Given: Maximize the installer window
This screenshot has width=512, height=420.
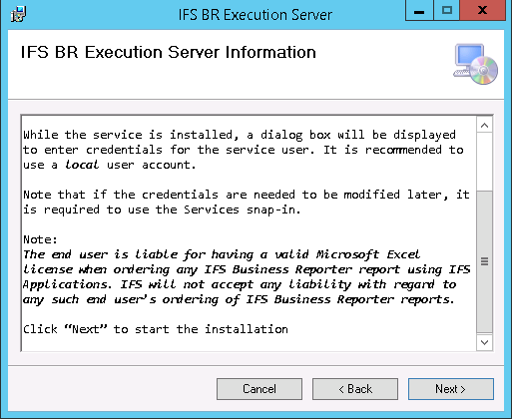Looking at the screenshot, I should [x=447, y=11].
